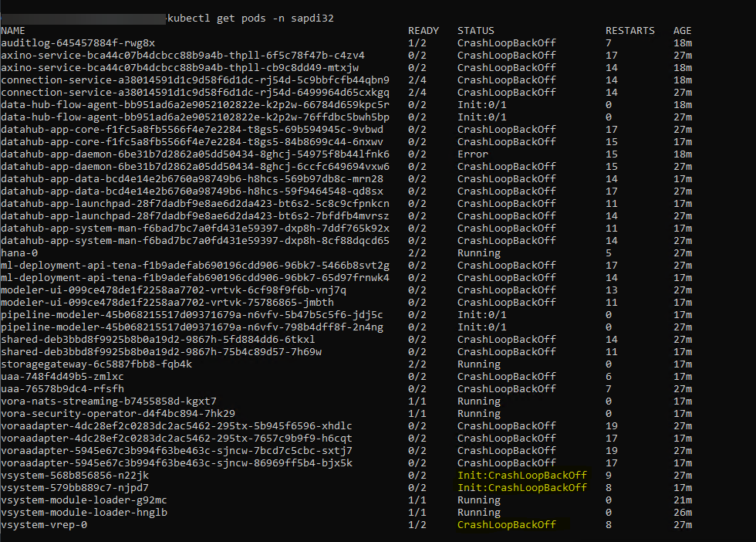
Task: Click voraadapter pod ending in 7657c9b9f9-h6cqt
Action: coord(177,439)
